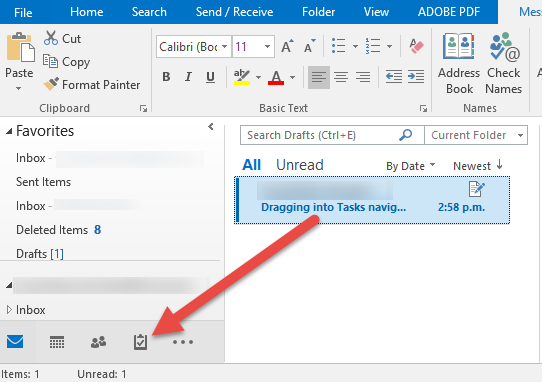Toggle underline formatting
The height and width of the screenshot is (382, 542).
(210, 77)
